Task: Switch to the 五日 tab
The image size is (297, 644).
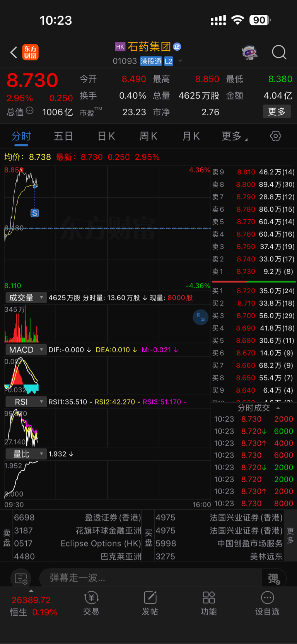Action: point(63,136)
